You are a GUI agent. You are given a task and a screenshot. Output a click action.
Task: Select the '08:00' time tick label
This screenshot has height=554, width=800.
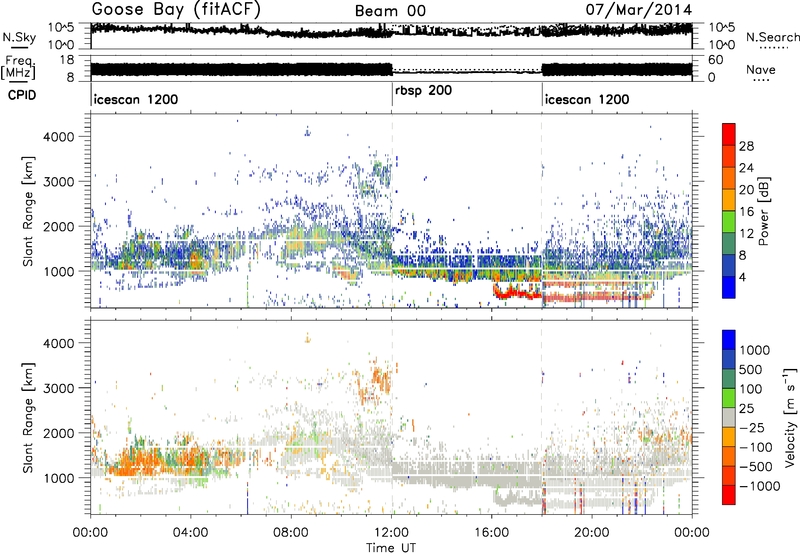coord(291,533)
